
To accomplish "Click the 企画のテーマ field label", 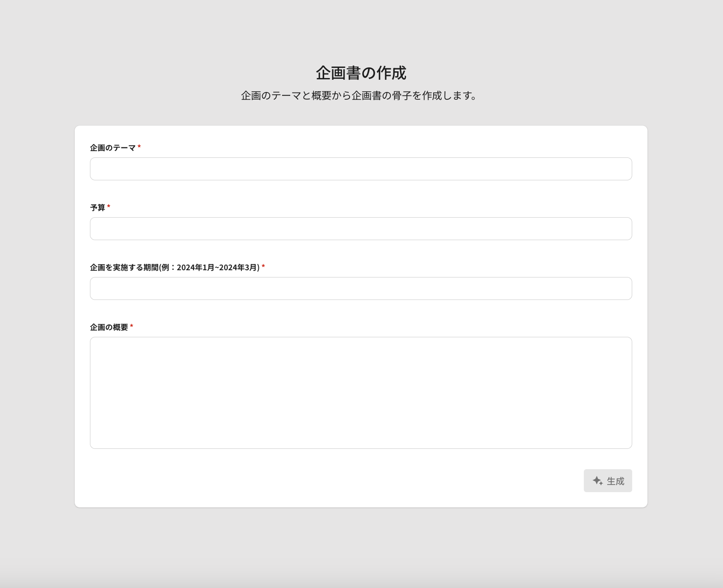I will pyautogui.click(x=112, y=148).
